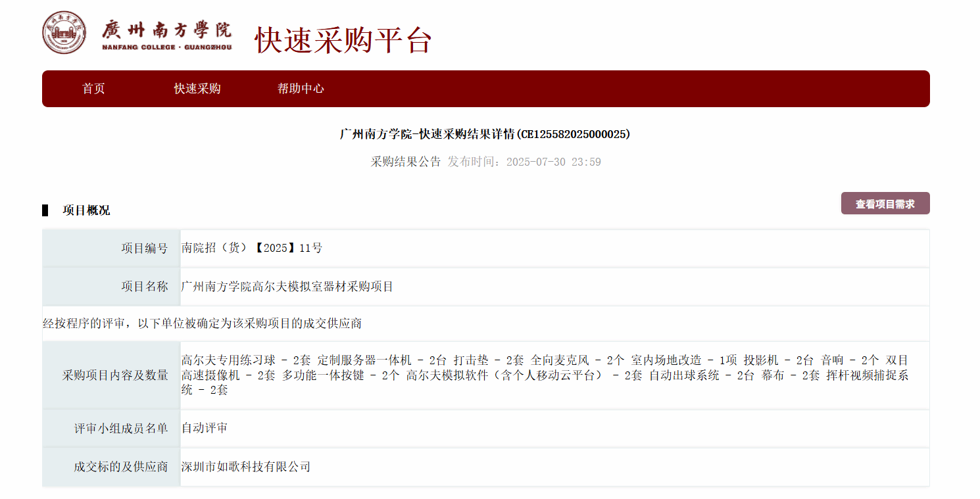Screen dimensions: 980x499
Task: Go to 帮助中心 in the navigation bar
Action: tap(301, 89)
